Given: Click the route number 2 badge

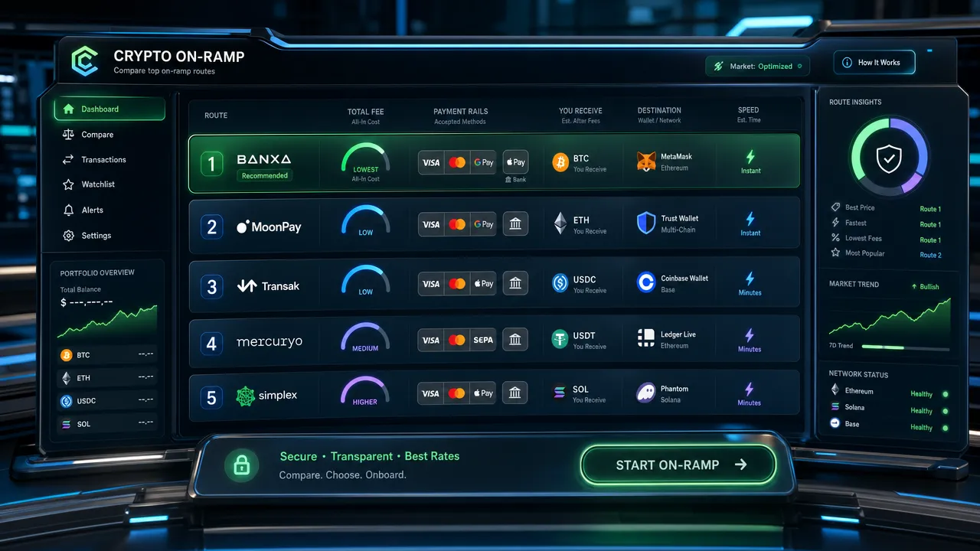Looking at the screenshot, I should (212, 227).
